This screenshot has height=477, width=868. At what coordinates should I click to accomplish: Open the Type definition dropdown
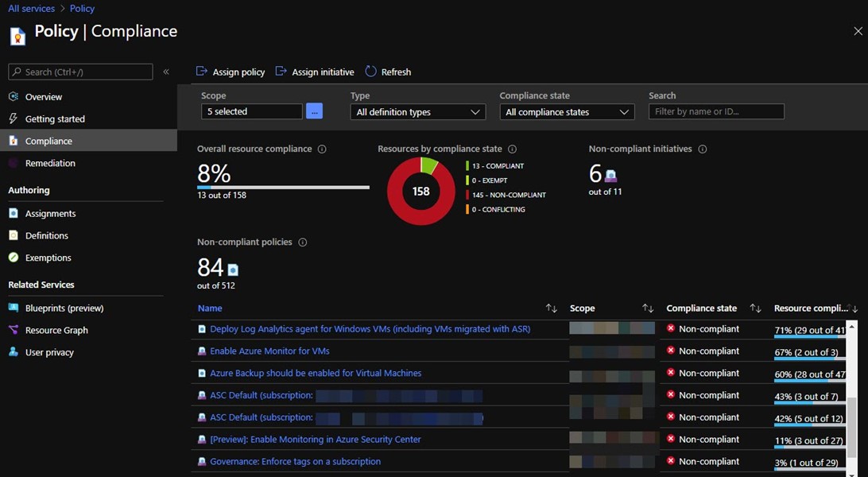(x=417, y=112)
